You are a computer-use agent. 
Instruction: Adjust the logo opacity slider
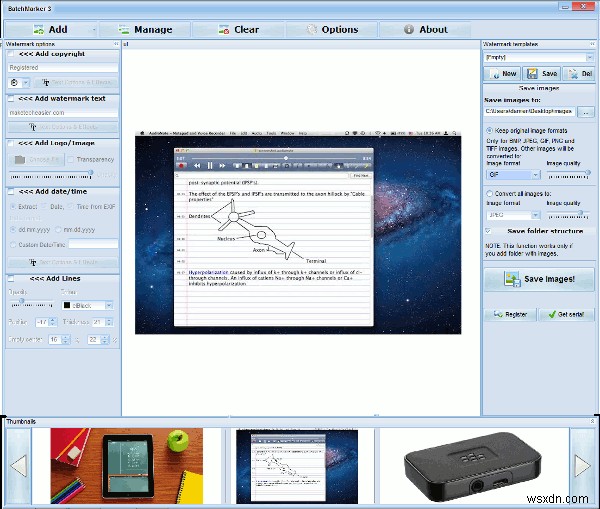tap(51, 175)
